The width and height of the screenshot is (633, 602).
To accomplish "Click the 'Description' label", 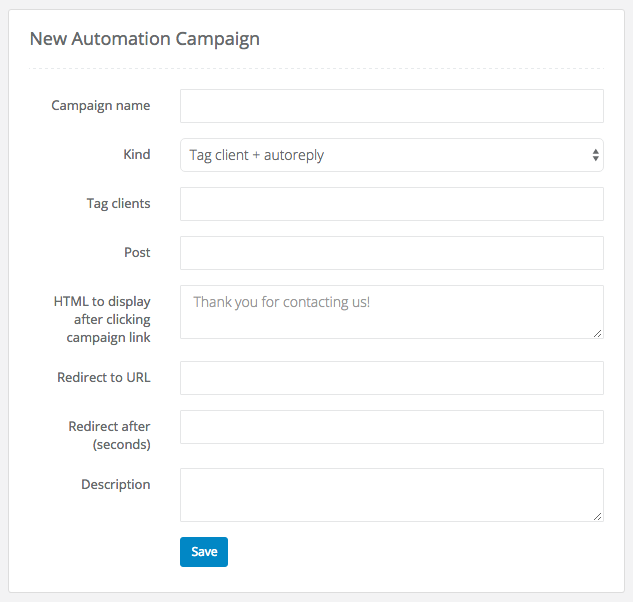I will pyautogui.click(x=116, y=484).
